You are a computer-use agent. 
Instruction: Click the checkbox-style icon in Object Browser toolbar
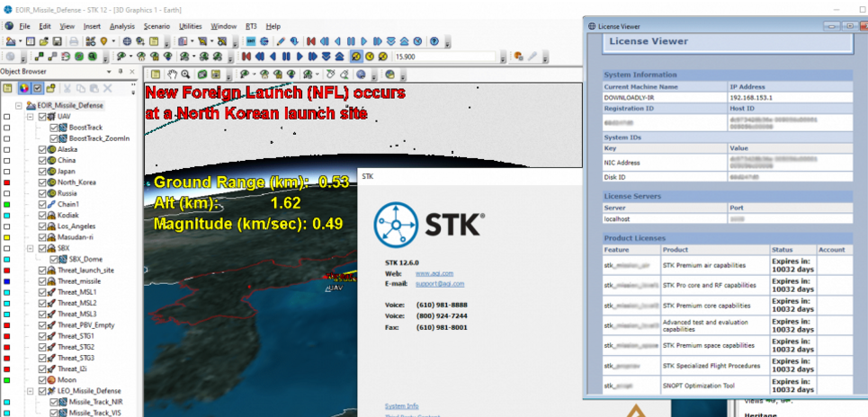pos(38,88)
